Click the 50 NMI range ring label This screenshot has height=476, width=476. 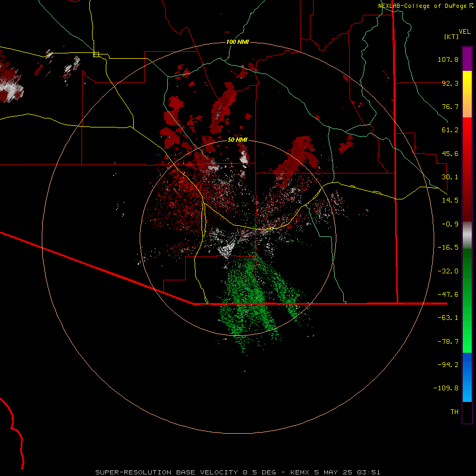[237, 140]
